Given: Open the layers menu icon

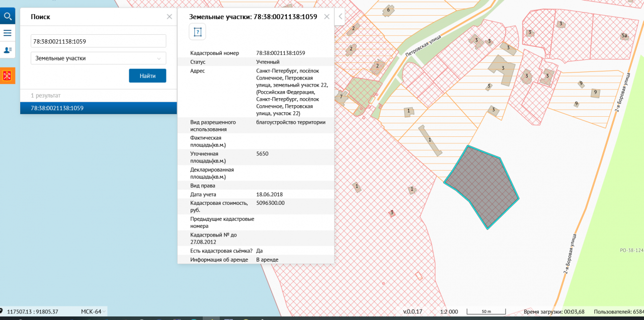Looking at the screenshot, I should click(8, 33).
